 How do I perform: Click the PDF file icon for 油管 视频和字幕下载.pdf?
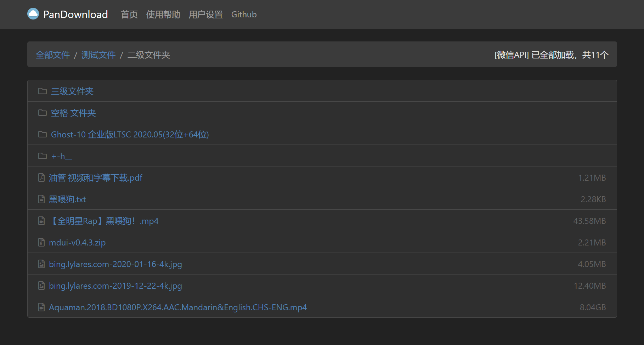(x=41, y=178)
